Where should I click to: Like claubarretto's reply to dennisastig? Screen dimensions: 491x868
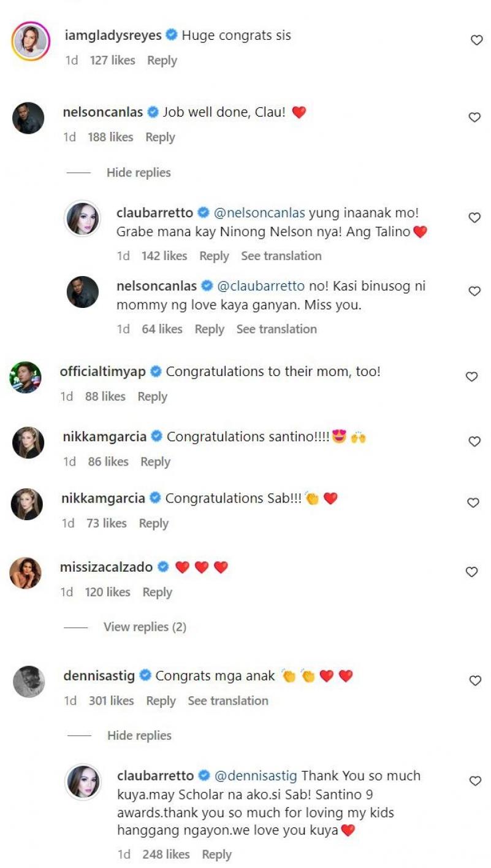pos(475,781)
